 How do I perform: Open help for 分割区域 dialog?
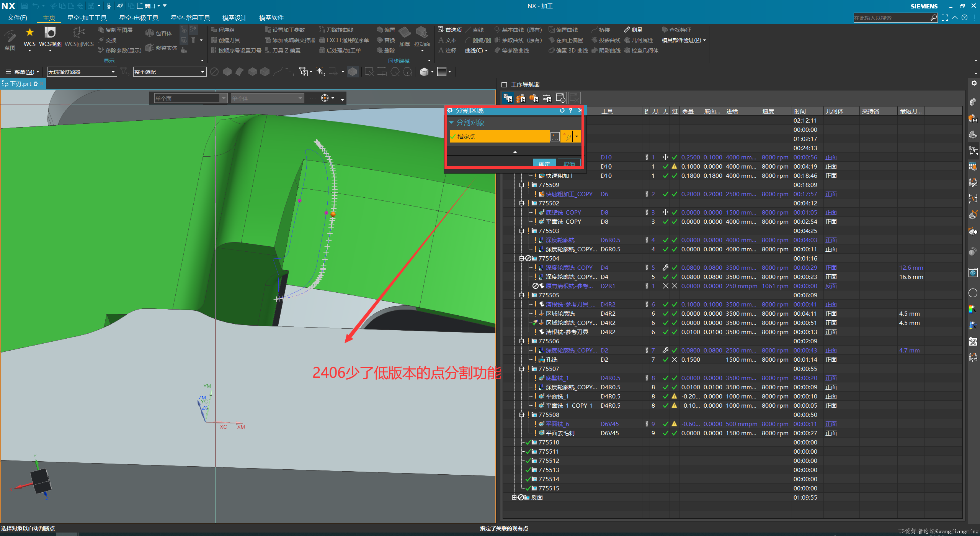571,110
